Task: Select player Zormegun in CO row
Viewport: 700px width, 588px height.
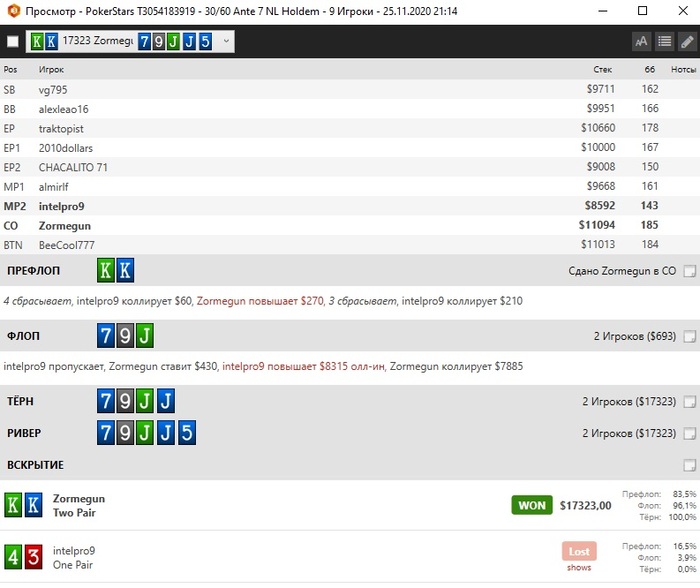Action: [x=350, y=225]
